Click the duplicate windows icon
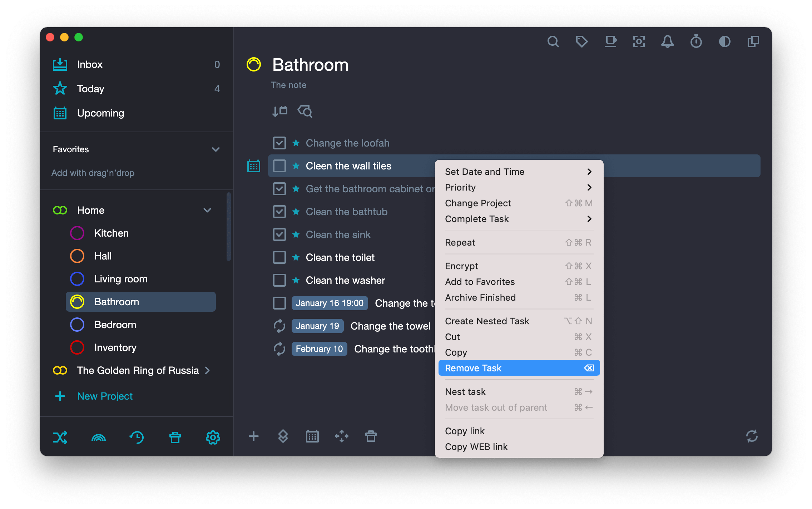Screen dimensions: 812x509 tap(753, 42)
